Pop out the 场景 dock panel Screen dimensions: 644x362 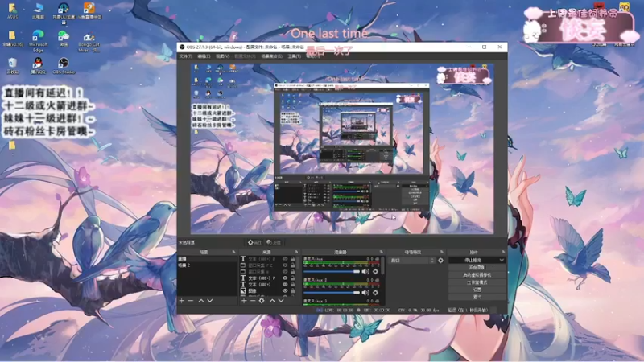[x=233, y=252]
